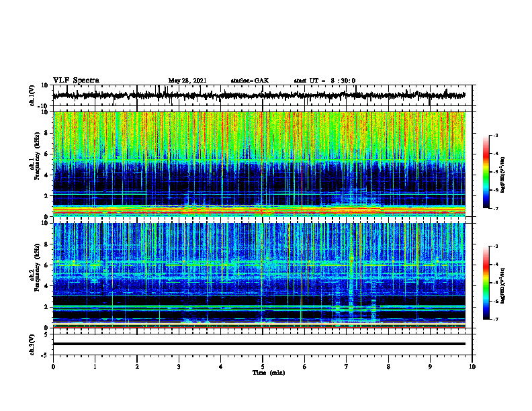Click the log(PSD) label beside ch.1 color bar
The image size is (532, 411).
[x=503, y=175]
